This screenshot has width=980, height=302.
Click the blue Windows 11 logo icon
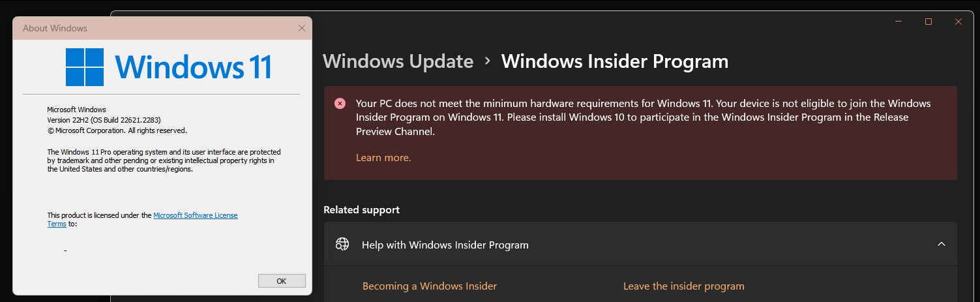click(85, 67)
